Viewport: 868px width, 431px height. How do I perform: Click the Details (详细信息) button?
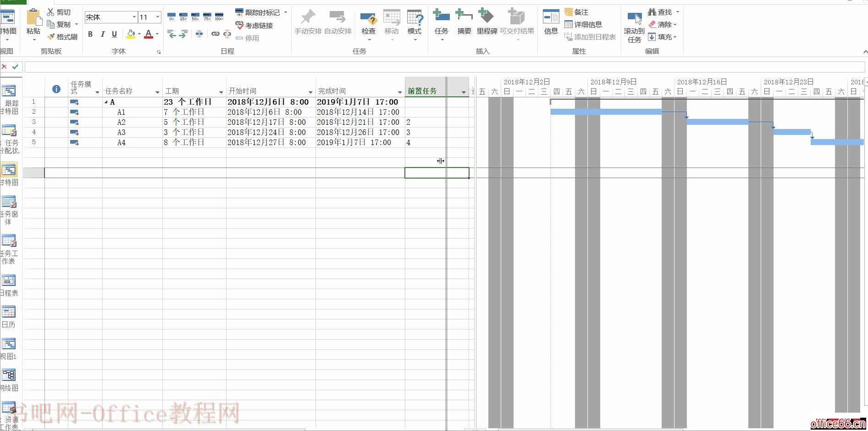pyautogui.click(x=583, y=24)
